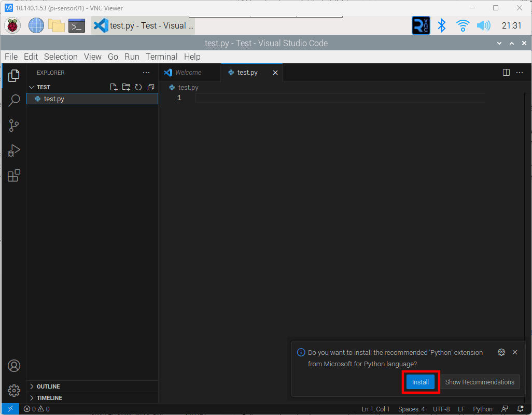This screenshot has width=532, height=415.
Task: Open Explorer views and more actions menu
Action: coord(146,73)
